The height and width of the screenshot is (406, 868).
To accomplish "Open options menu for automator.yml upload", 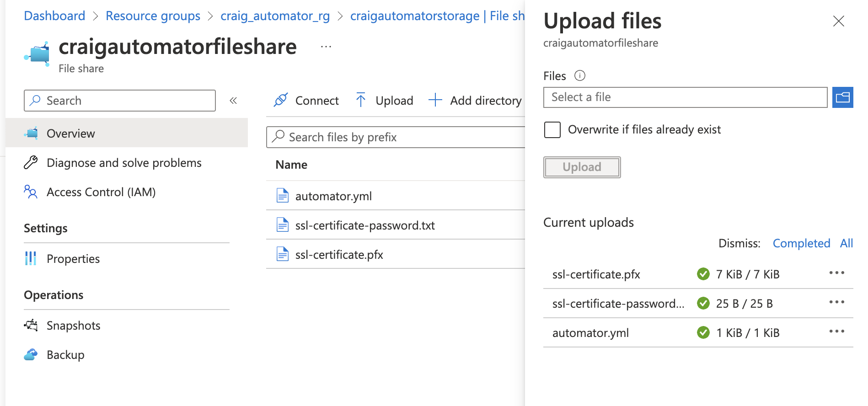I will pyautogui.click(x=836, y=331).
